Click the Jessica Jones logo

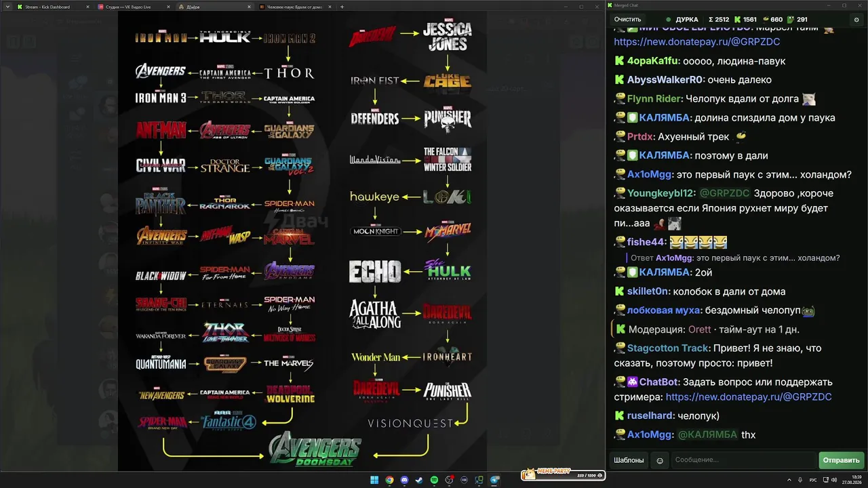(x=448, y=36)
